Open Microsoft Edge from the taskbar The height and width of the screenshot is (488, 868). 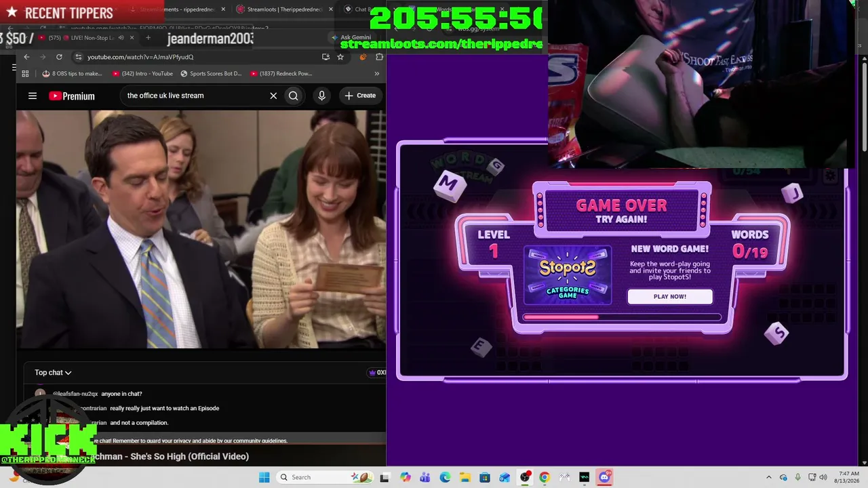(x=445, y=477)
